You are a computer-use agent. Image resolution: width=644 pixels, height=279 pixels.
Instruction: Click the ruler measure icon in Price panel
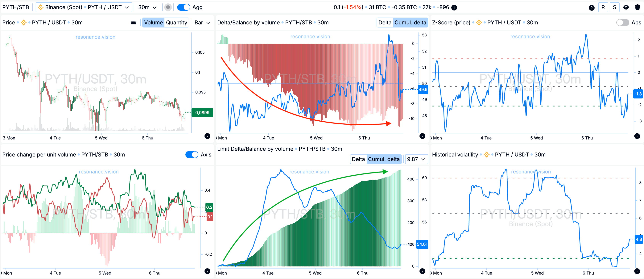(x=134, y=23)
